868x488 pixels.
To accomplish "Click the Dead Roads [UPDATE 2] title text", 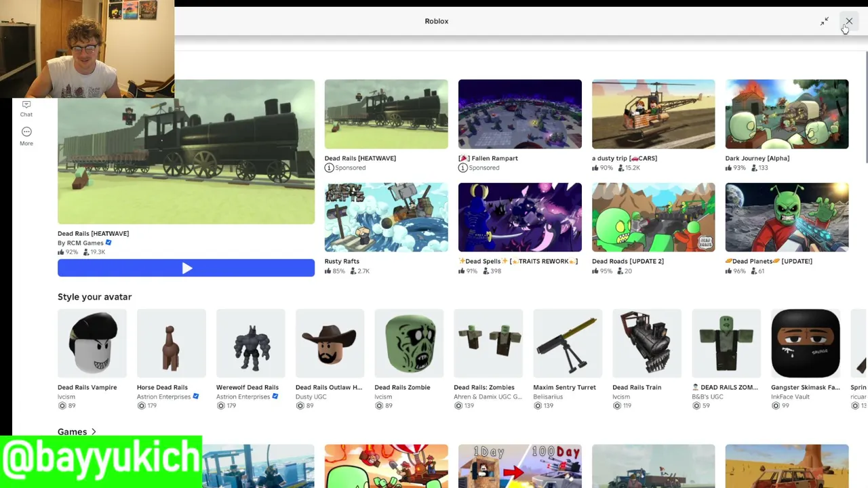I will tap(627, 261).
